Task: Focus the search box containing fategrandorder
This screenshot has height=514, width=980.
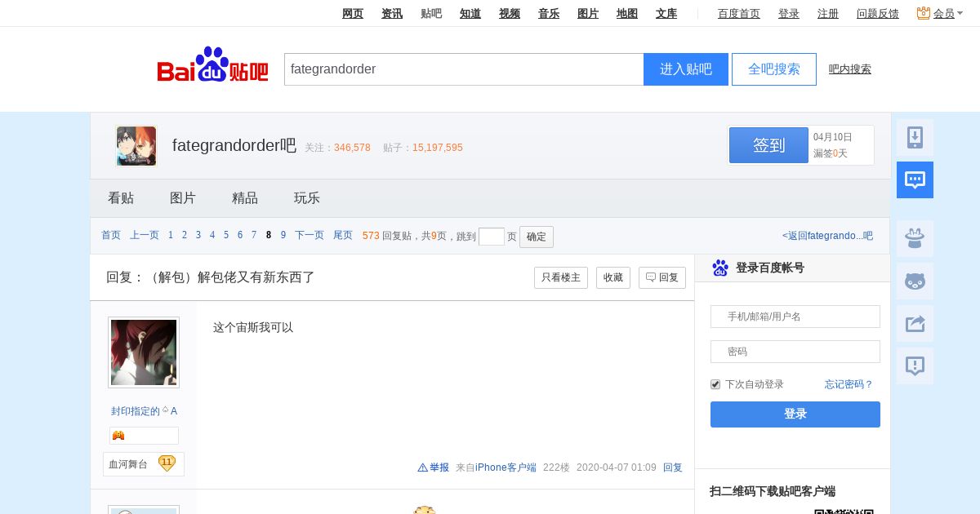Action: tap(464, 69)
